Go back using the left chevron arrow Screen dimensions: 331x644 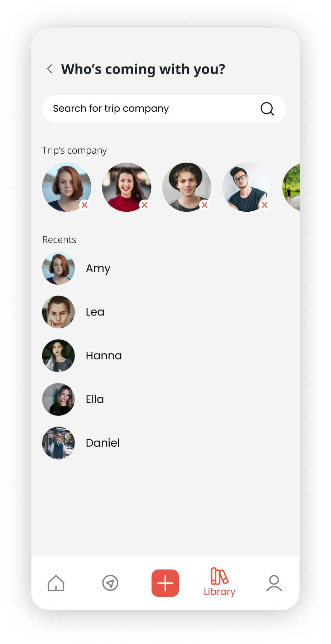[x=50, y=69]
